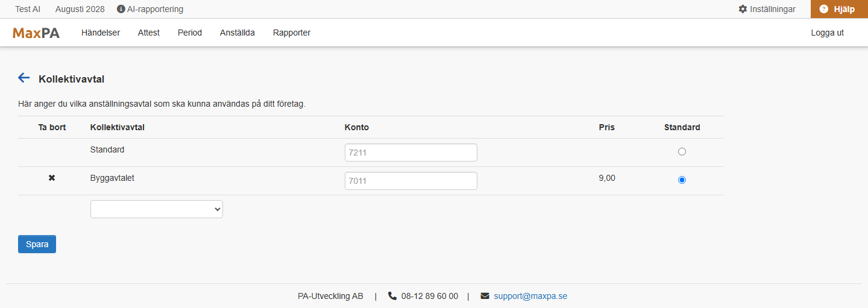Click the price value 9,00

click(607, 178)
